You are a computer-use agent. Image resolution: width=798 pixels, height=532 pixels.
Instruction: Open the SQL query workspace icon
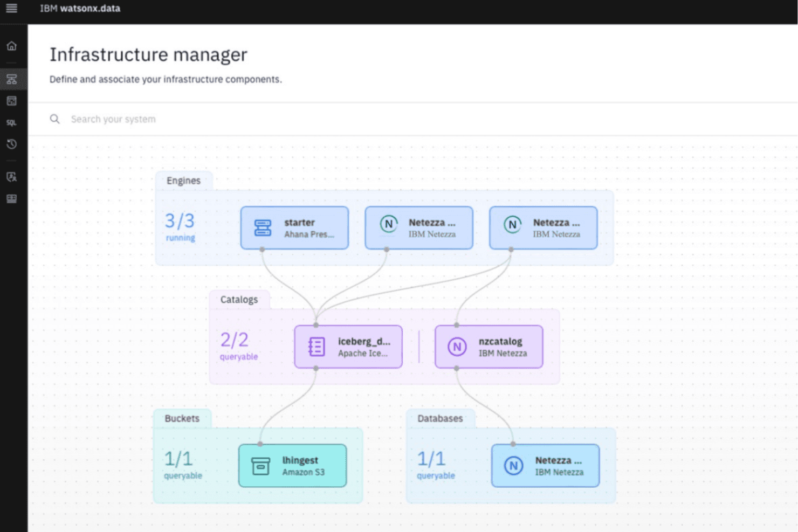(11, 123)
